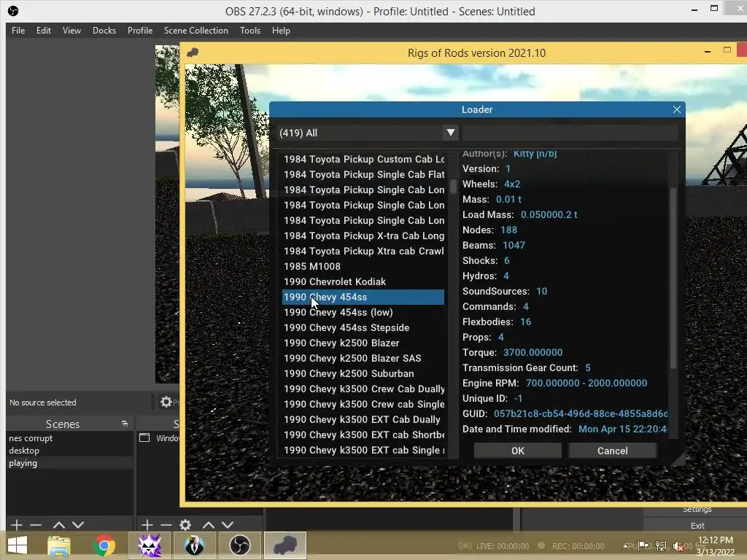Open the purple spiky creature taskbar app

click(150, 545)
